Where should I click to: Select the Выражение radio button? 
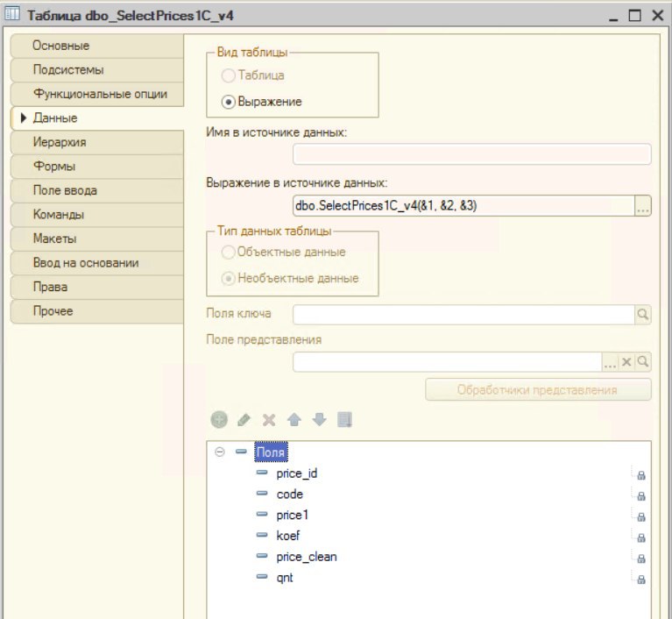click(228, 102)
